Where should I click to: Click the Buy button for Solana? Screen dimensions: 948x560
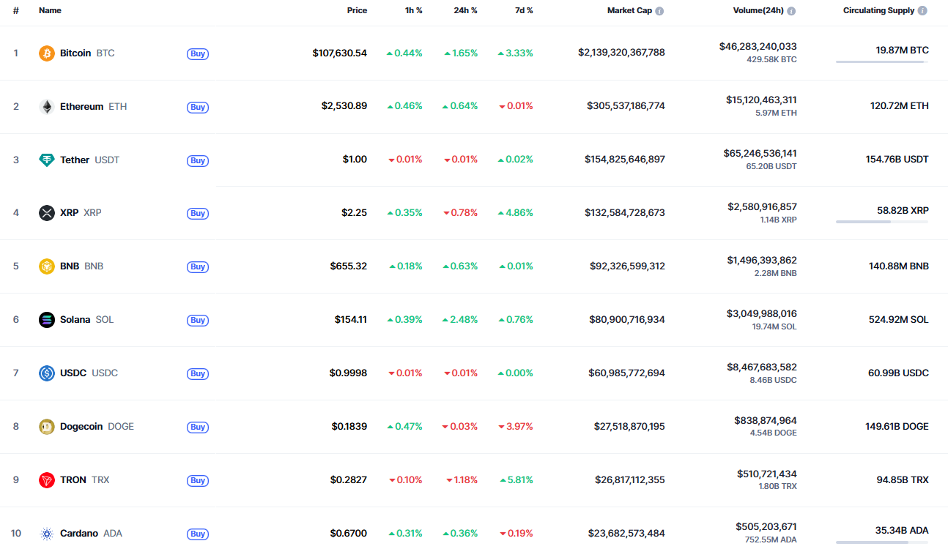coord(198,321)
